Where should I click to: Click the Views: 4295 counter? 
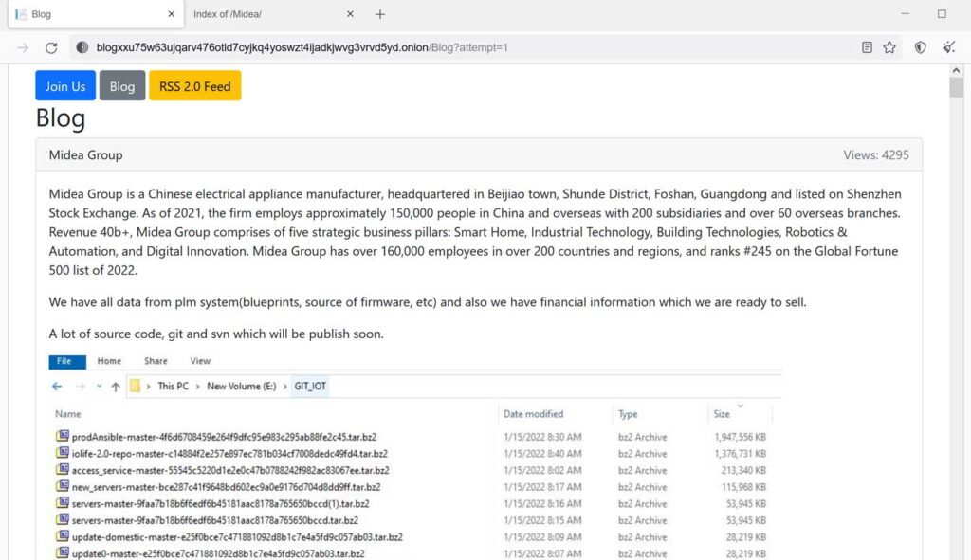pos(875,155)
